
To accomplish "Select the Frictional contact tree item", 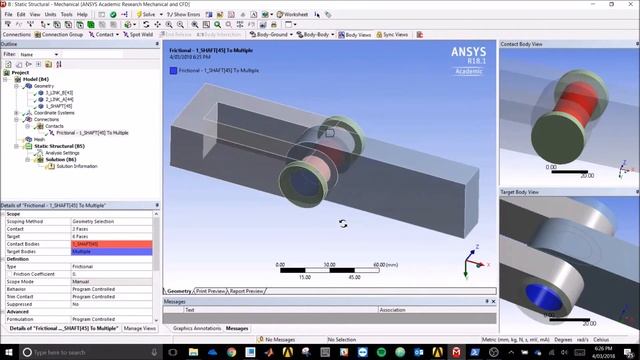I will click(92, 133).
